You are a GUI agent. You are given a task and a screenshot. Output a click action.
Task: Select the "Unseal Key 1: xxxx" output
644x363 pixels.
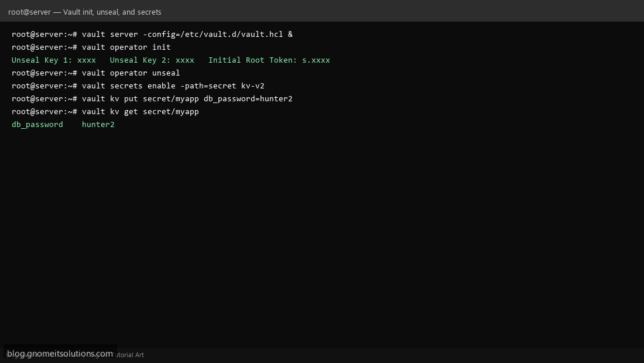pos(54,60)
